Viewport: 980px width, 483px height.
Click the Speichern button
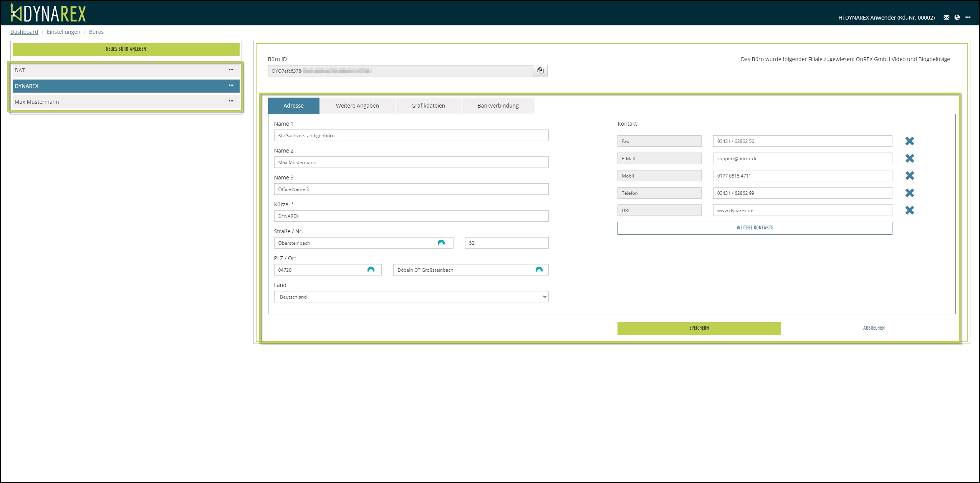pos(699,328)
